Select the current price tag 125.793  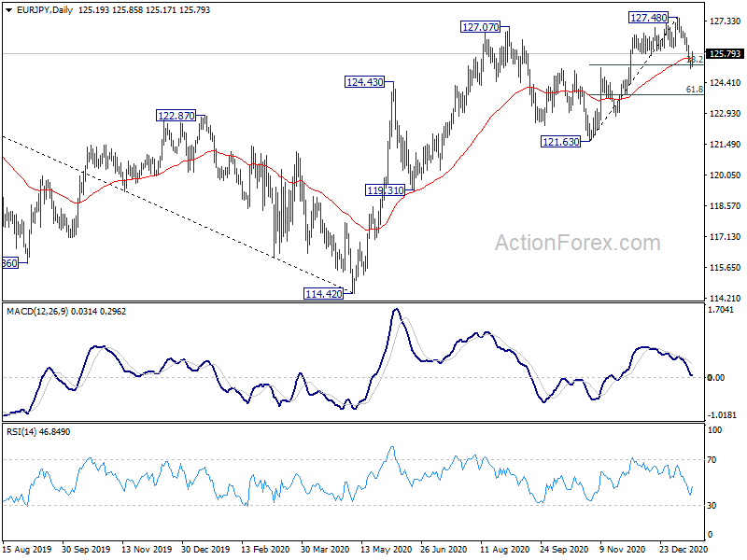click(725, 54)
